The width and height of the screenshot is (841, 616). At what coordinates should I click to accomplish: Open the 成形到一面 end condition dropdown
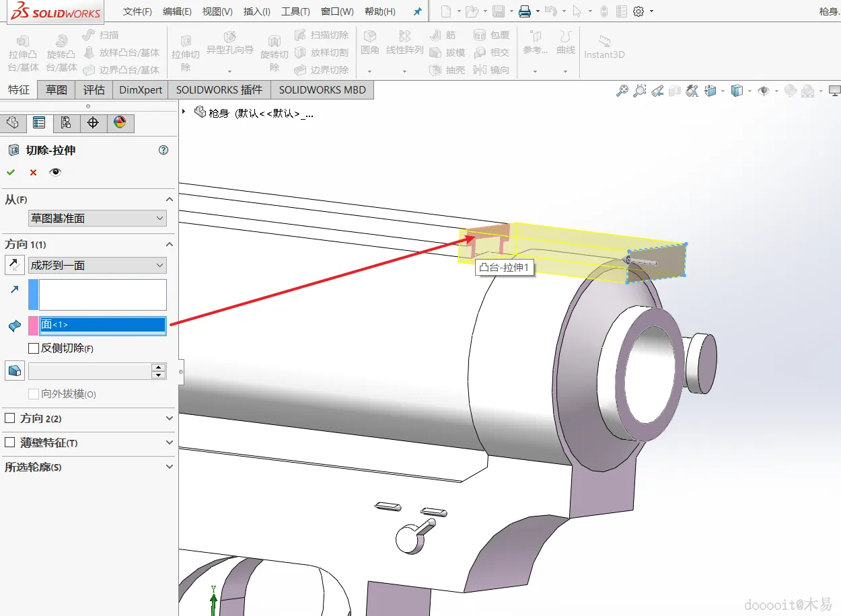[97, 265]
